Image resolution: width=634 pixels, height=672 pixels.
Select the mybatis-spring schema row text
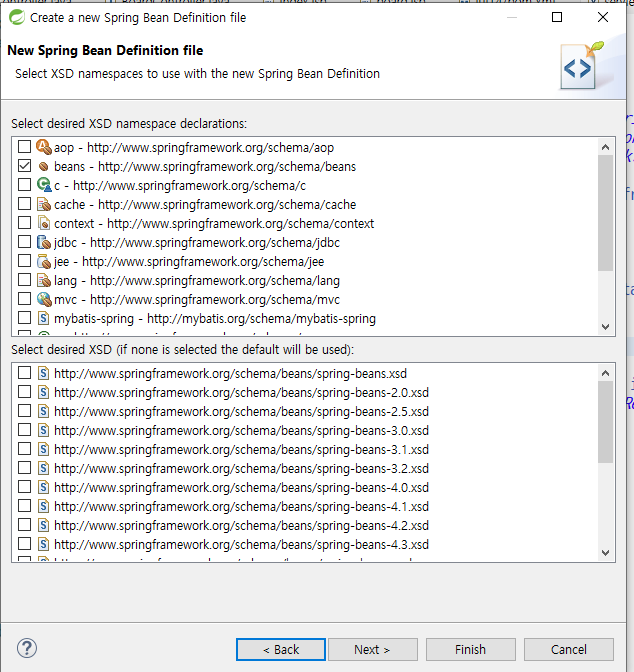pos(215,319)
